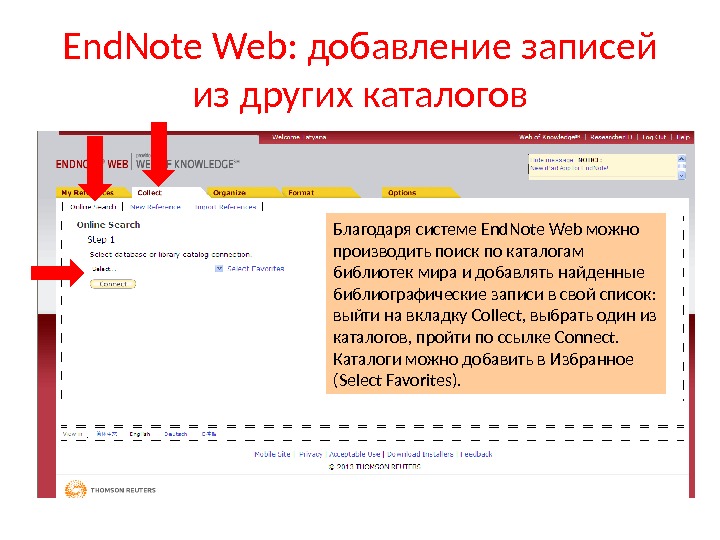Open the Privacy footer link

tap(310, 454)
